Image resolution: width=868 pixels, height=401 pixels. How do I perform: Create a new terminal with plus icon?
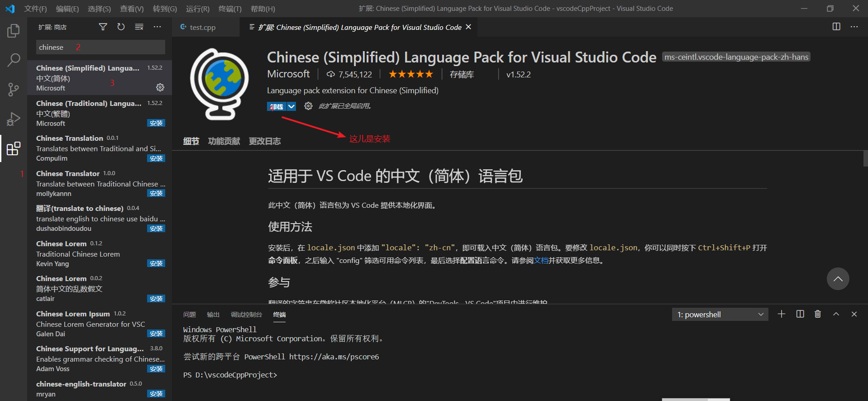[x=782, y=314]
